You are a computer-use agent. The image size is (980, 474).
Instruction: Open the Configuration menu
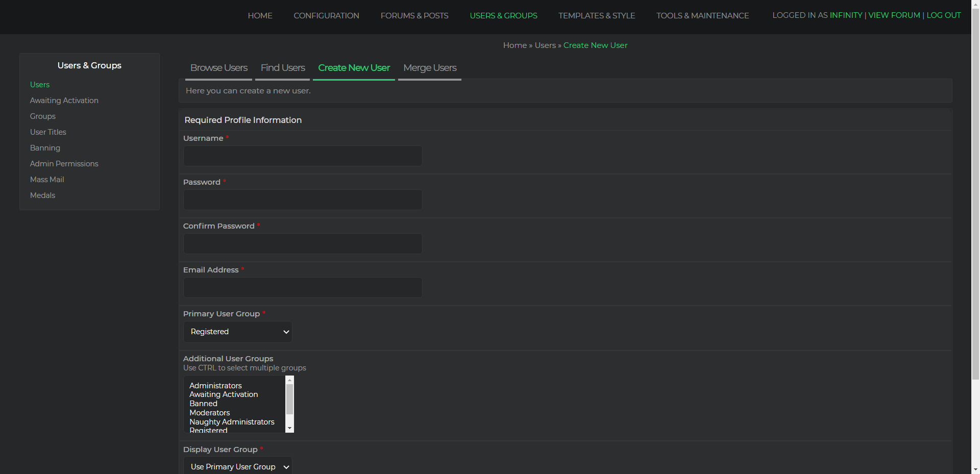(326, 16)
